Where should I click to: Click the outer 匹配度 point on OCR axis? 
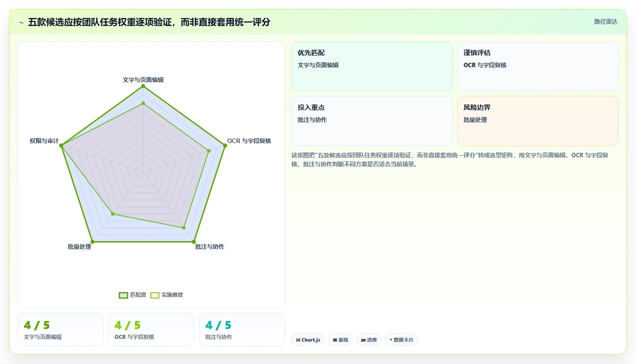(x=225, y=145)
